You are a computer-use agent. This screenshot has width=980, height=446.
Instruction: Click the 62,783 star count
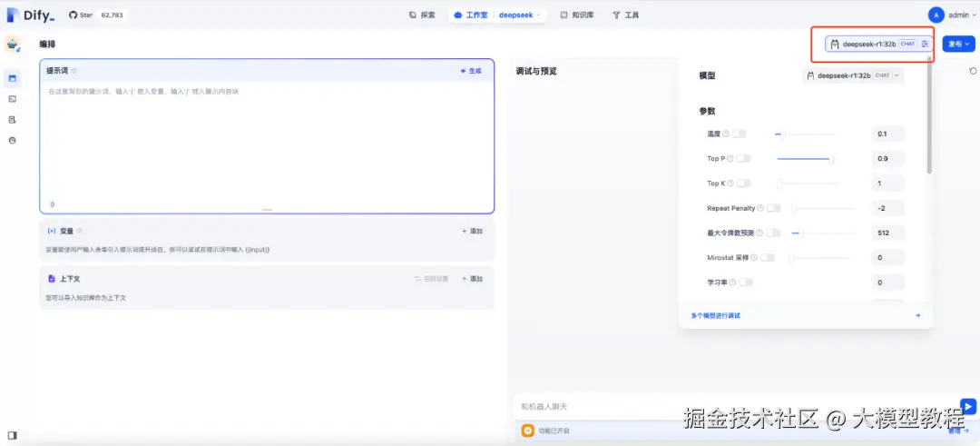[113, 15]
